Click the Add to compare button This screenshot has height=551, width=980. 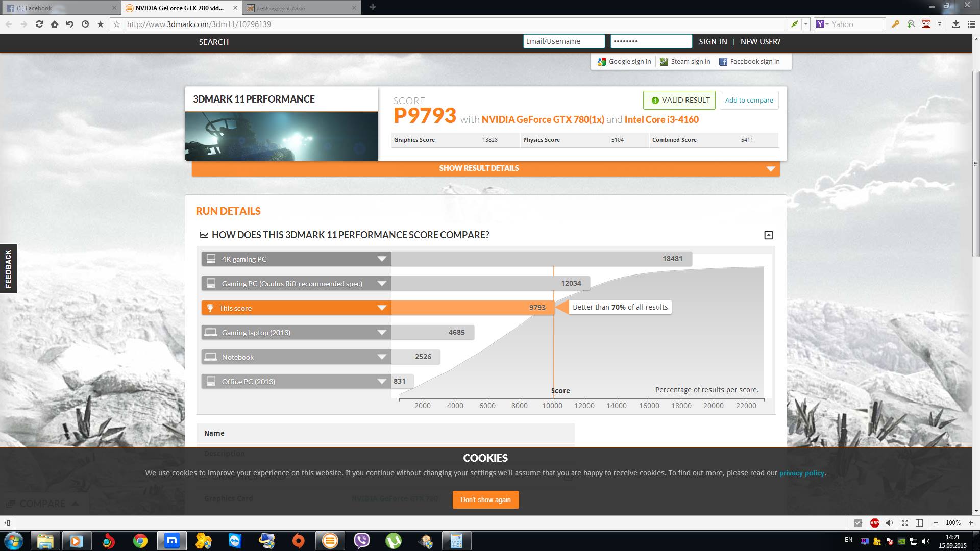coord(749,100)
